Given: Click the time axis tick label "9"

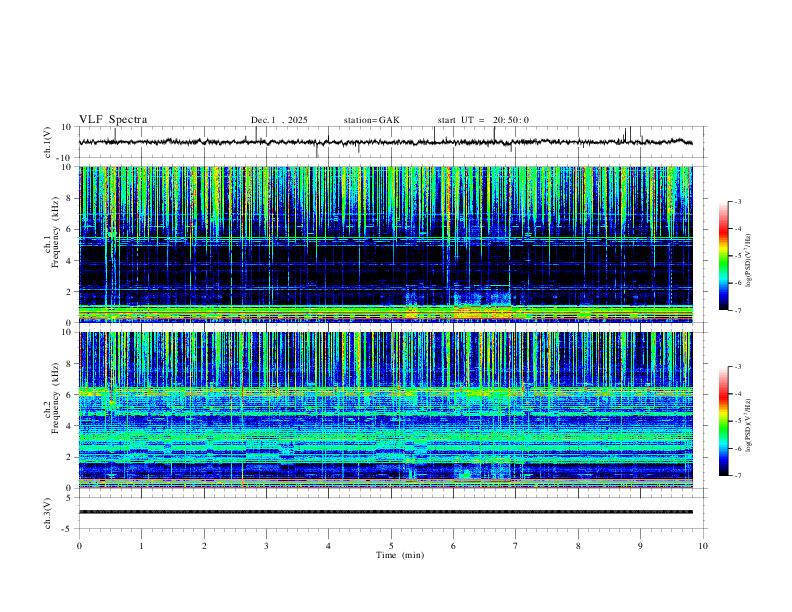Looking at the screenshot, I should [640, 546].
